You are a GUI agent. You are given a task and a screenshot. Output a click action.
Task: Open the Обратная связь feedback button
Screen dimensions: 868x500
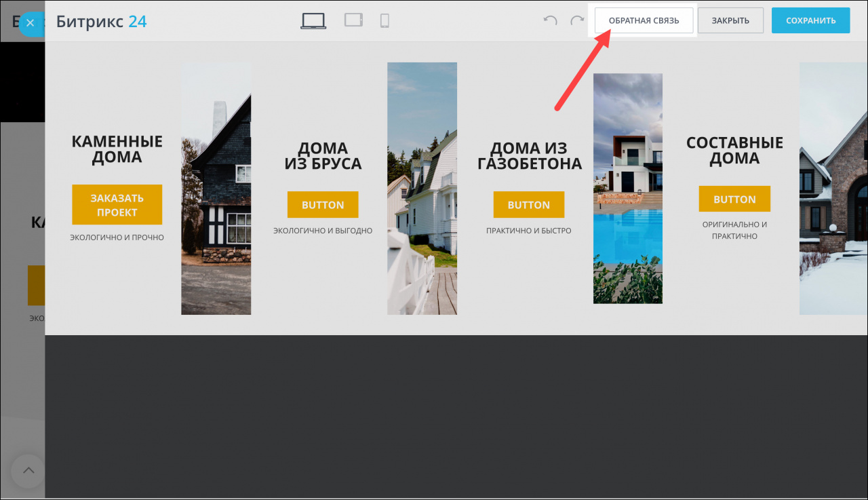pyautogui.click(x=644, y=20)
